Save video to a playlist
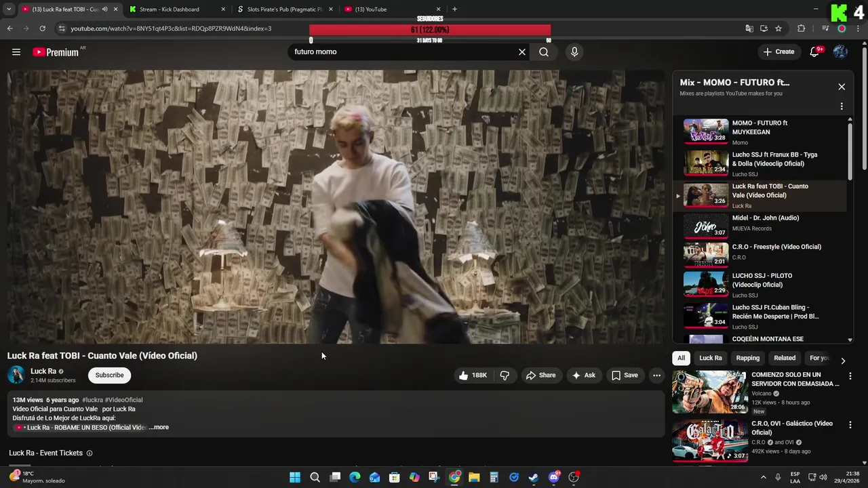 coord(625,375)
